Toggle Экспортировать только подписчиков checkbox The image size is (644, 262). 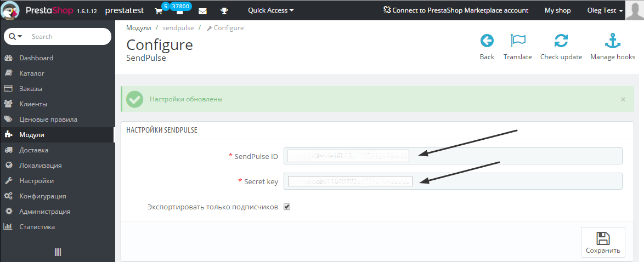tap(287, 207)
